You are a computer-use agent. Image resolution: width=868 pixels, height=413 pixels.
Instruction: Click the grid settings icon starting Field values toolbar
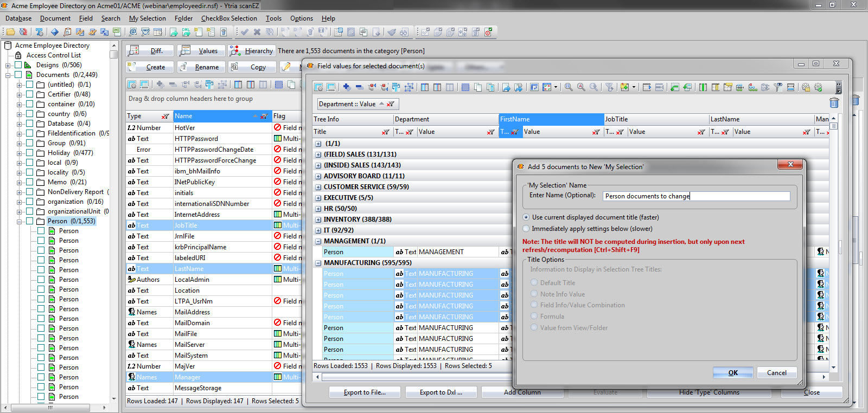tap(318, 87)
